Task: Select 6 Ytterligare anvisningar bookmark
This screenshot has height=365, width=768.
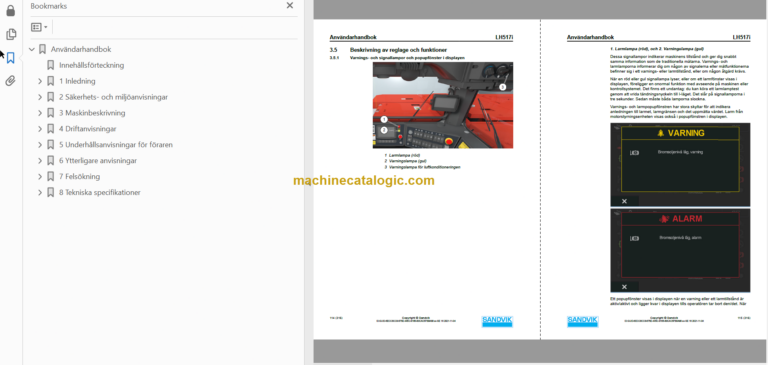Action: point(98,161)
